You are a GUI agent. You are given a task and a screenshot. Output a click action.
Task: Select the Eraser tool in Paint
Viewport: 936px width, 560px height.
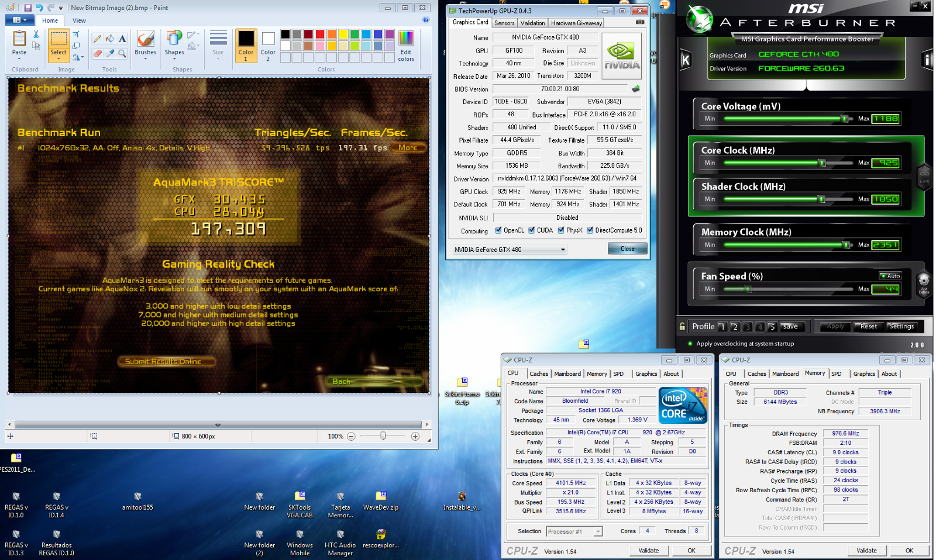pos(97,53)
